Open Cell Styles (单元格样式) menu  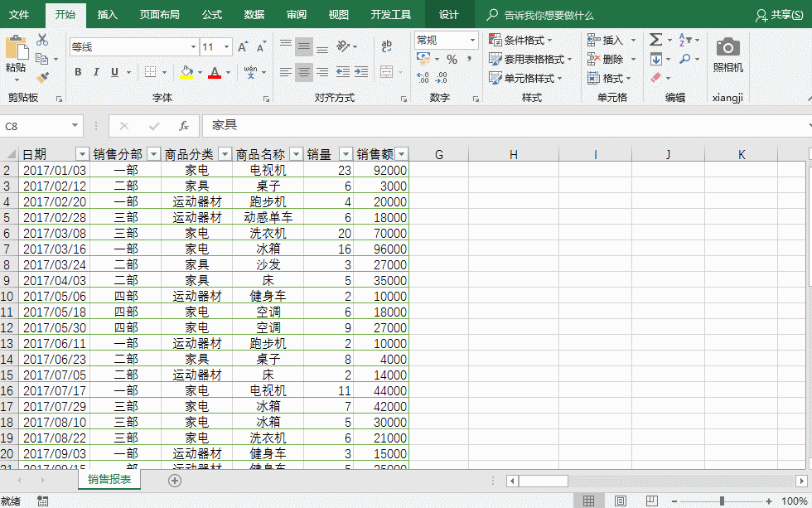coord(525,78)
